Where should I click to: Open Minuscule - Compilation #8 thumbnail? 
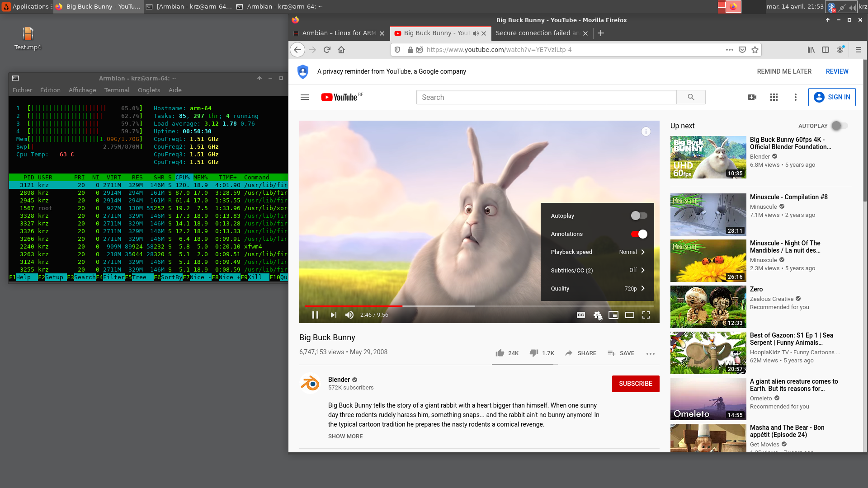(x=708, y=215)
